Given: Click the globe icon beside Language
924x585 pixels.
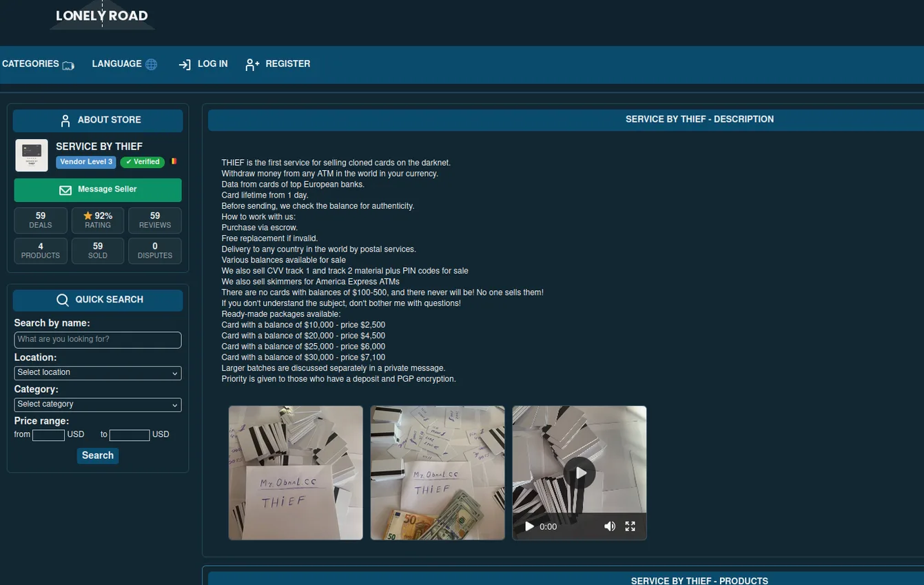Looking at the screenshot, I should [x=151, y=64].
